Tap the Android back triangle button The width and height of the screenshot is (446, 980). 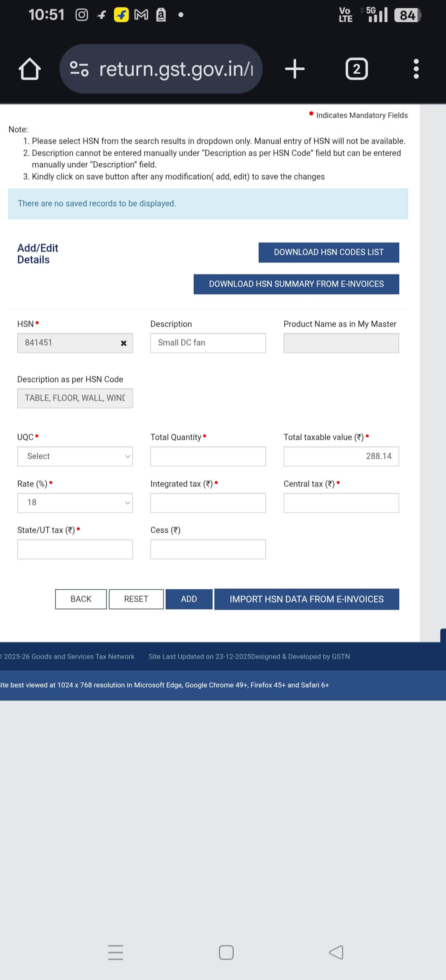[336, 952]
